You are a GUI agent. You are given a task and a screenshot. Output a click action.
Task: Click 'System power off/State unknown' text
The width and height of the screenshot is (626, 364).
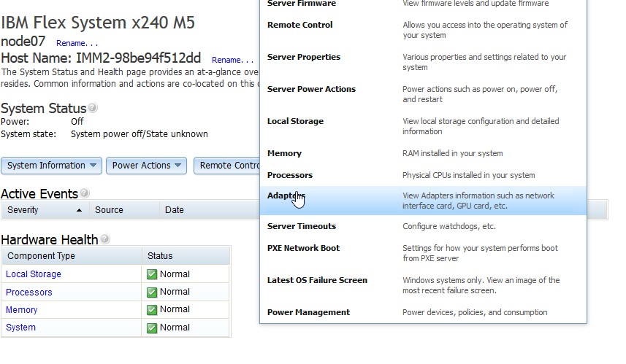coord(140,134)
